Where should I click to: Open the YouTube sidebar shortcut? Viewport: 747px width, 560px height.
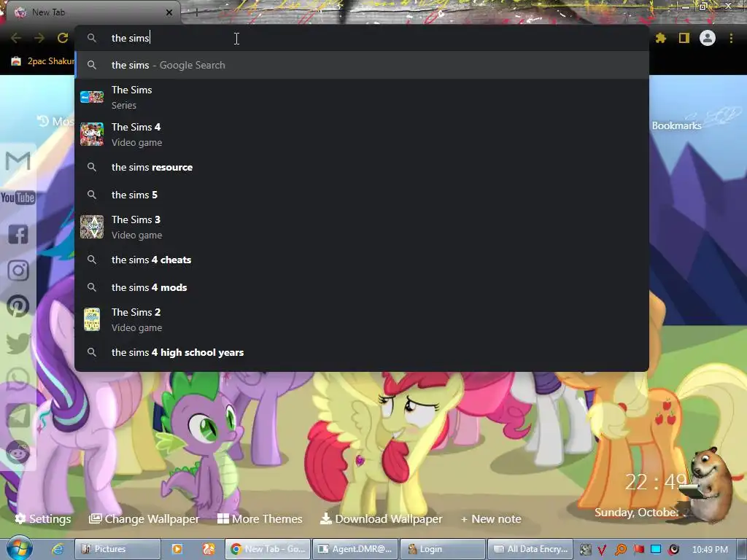(x=18, y=198)
